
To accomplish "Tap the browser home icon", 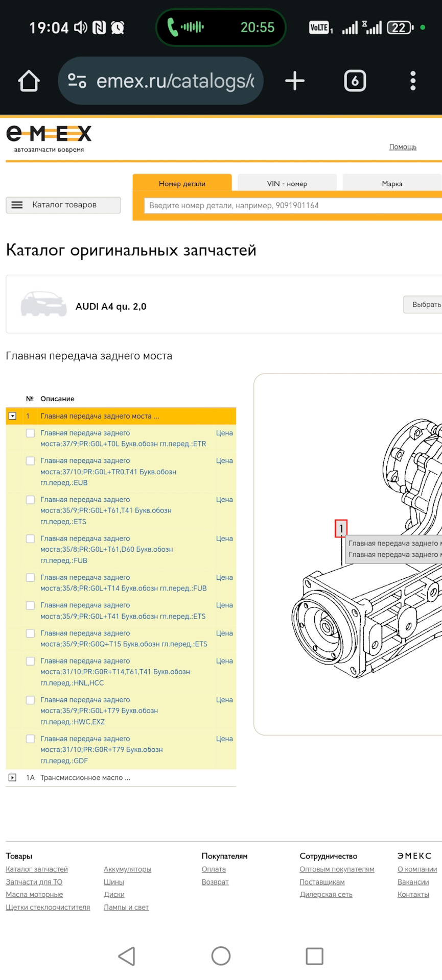I will (x=29, y=81).
